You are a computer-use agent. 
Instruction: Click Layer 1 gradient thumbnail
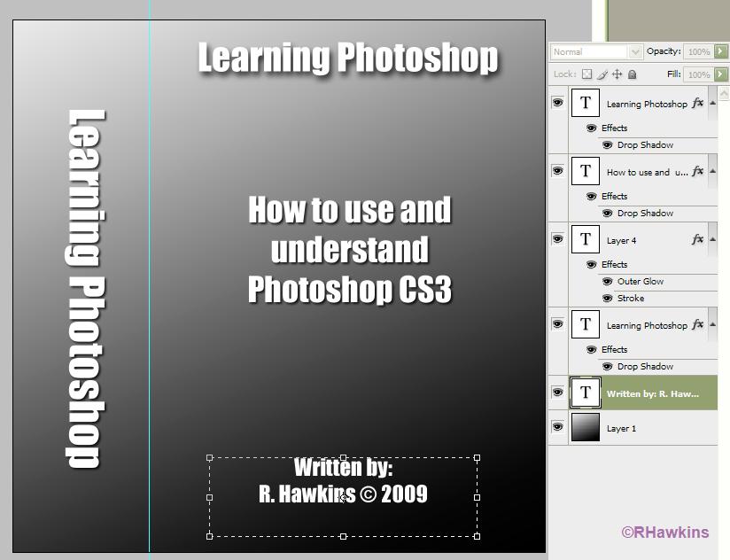[x=585, y=427]
